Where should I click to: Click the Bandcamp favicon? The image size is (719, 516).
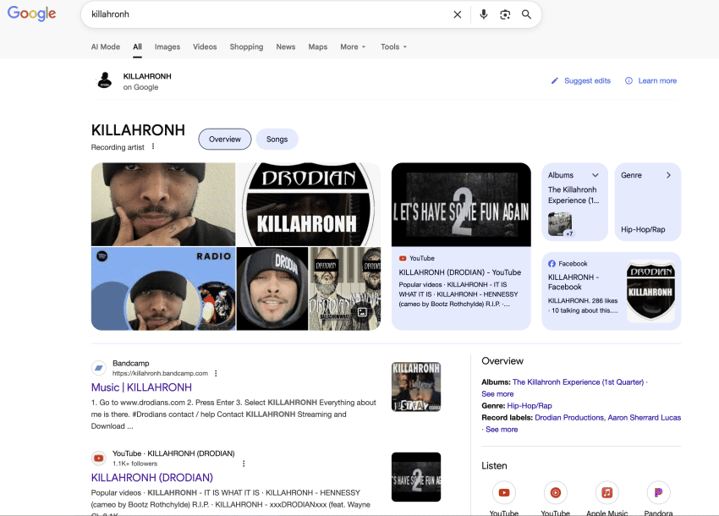coord(99,368)
